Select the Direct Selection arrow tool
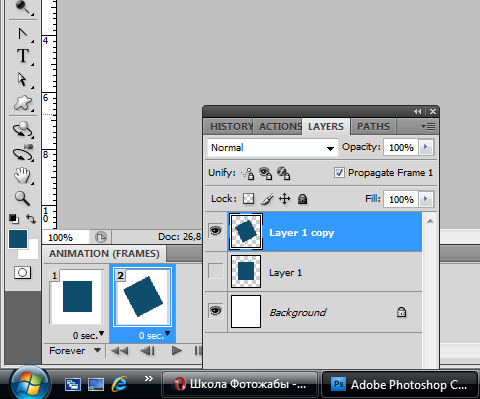Image resolution: width=480 pixels, height=399 pixels. click(22, 79)
